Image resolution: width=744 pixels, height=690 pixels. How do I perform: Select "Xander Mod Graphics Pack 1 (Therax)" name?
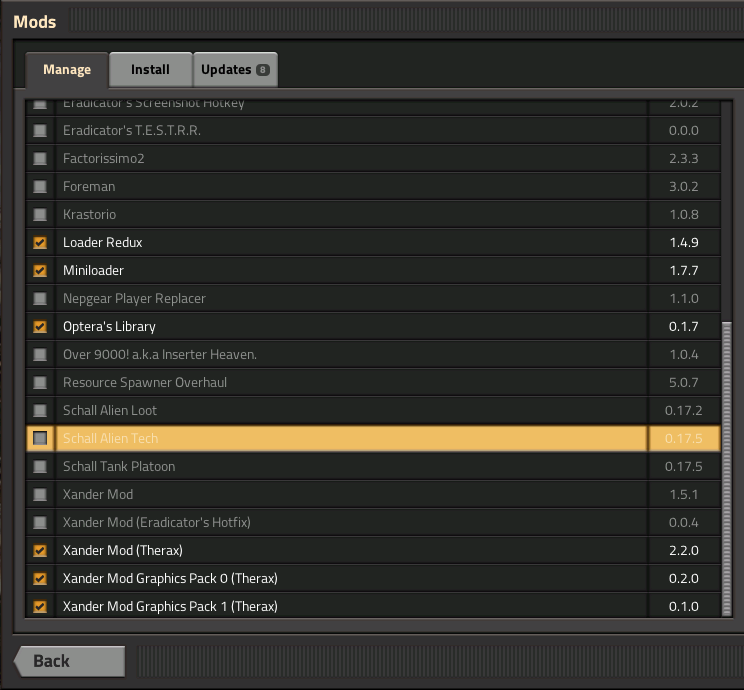pos(170,606)
